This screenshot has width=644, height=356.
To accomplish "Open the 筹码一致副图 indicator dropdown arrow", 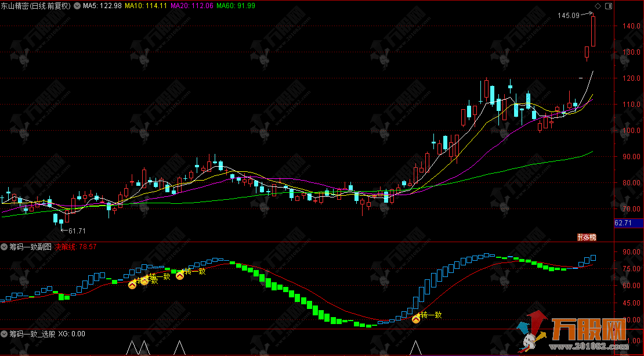I will point(5,247).
